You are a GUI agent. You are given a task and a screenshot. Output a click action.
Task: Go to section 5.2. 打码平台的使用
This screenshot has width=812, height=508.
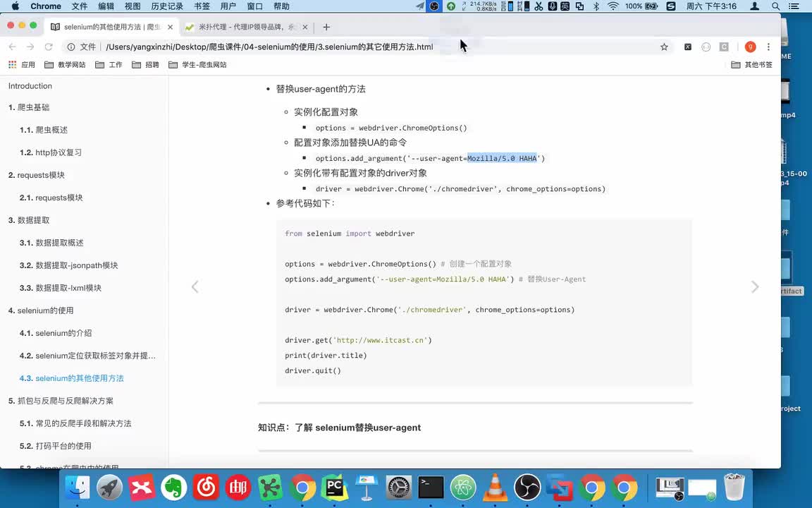(56, 446)
